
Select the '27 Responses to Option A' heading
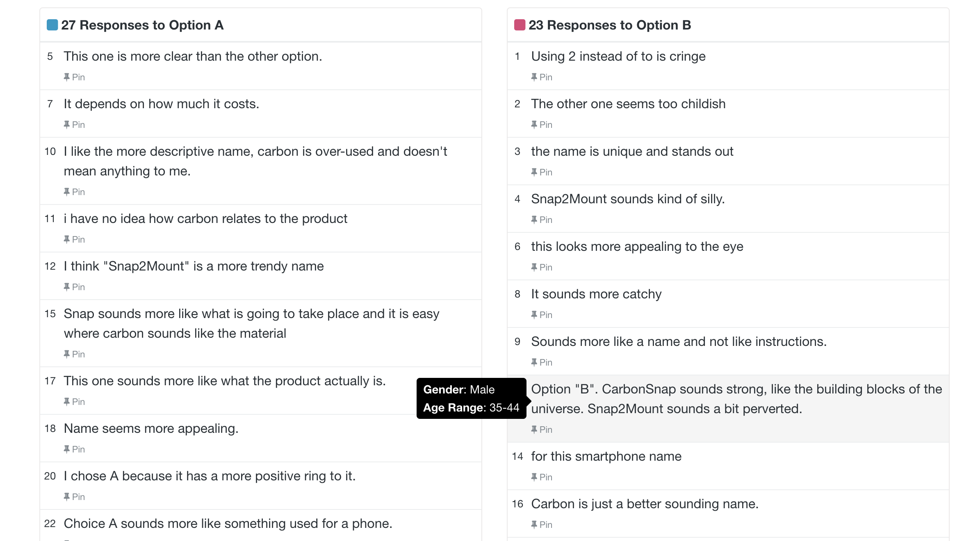coord(142,25)
